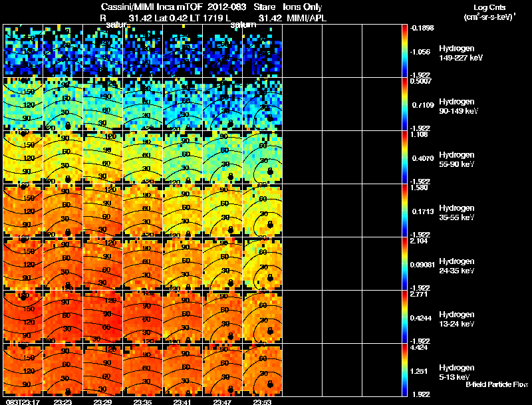Select the 23:29 Hydrogen 13-24 keV image
The image size is (532, 405).
click(x=103, y=317)
